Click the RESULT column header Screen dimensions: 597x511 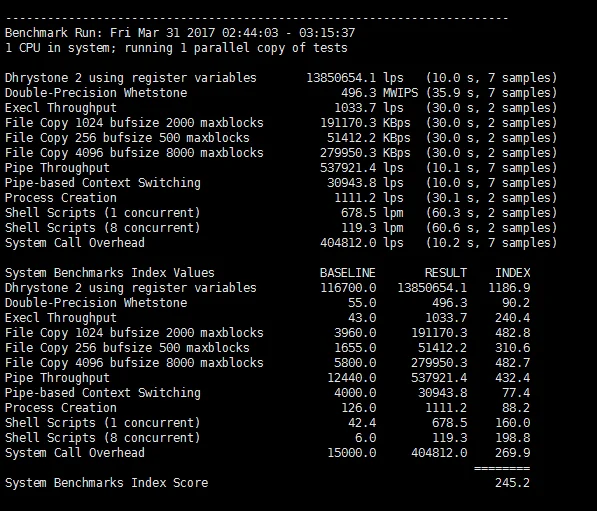point(445,273)
